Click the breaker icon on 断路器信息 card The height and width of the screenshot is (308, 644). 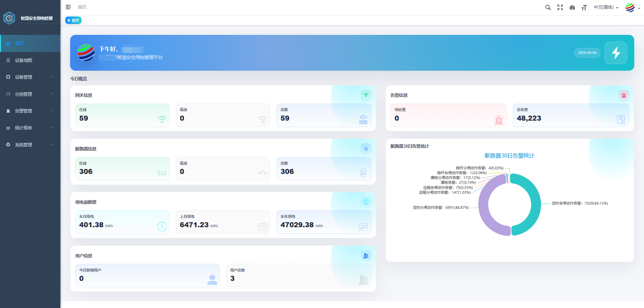click(366, 149)
